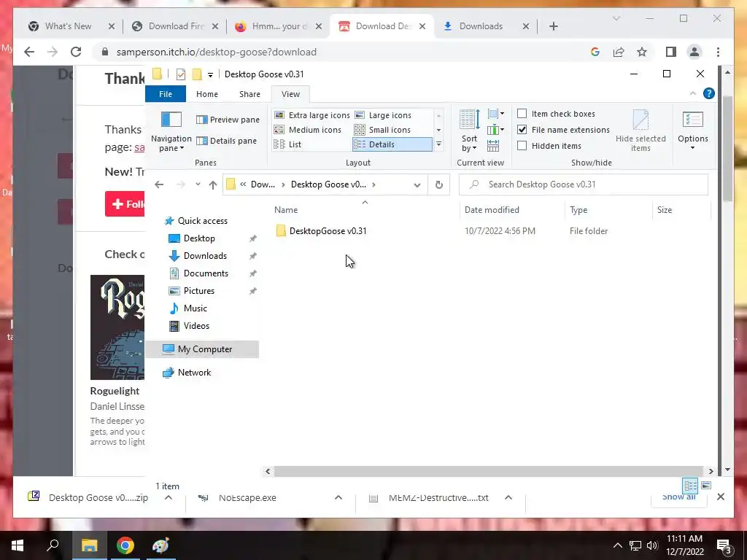Open NoEscape.exe download options arrow
The image size is (747, 560).
[338, 497]
